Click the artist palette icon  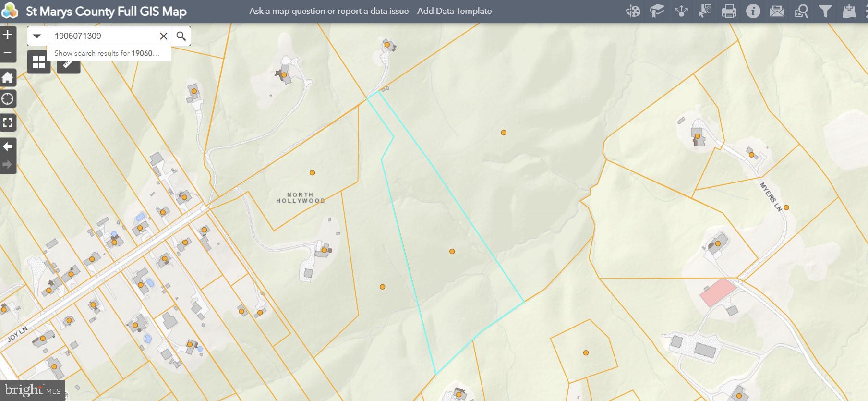pos(633,11)
